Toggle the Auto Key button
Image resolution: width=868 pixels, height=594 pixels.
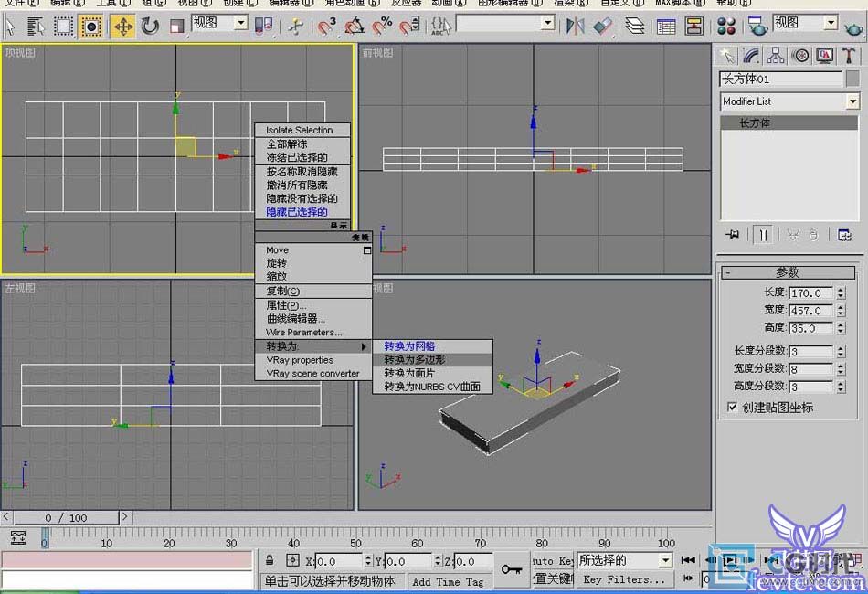[x=553, y=561]
